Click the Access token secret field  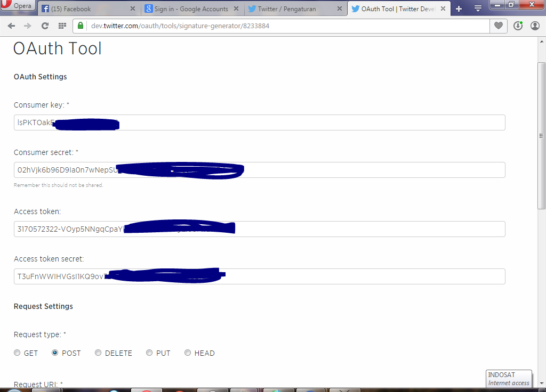point(260,276)
